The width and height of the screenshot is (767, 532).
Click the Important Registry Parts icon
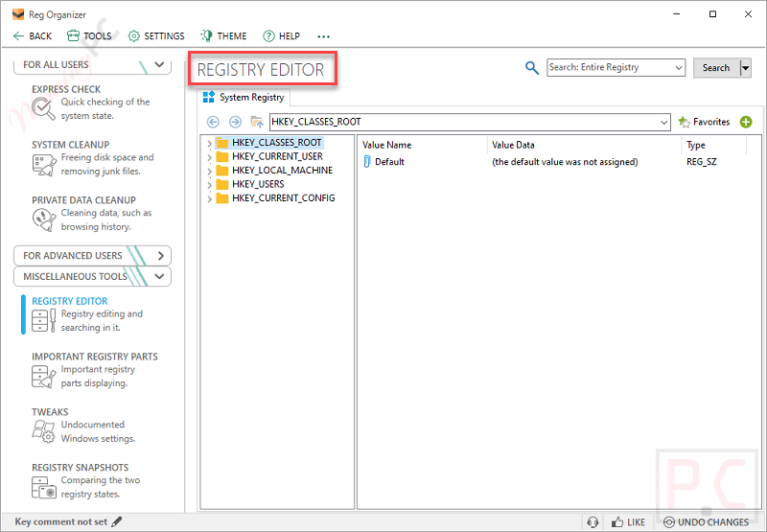click(44, 377)
